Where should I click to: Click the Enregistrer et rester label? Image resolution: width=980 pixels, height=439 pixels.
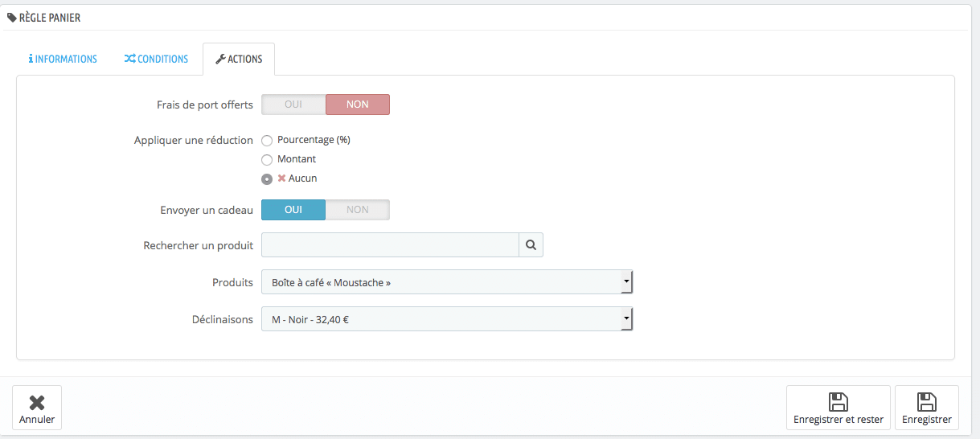(839, 420)
